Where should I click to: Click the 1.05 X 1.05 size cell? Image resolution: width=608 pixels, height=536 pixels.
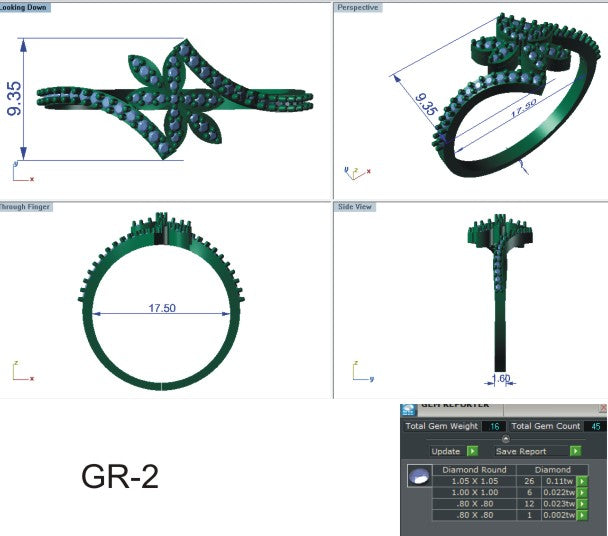(475, 481)
